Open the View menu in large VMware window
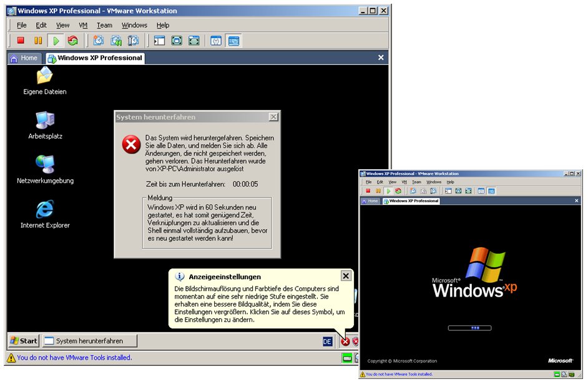 click(62, 25)
